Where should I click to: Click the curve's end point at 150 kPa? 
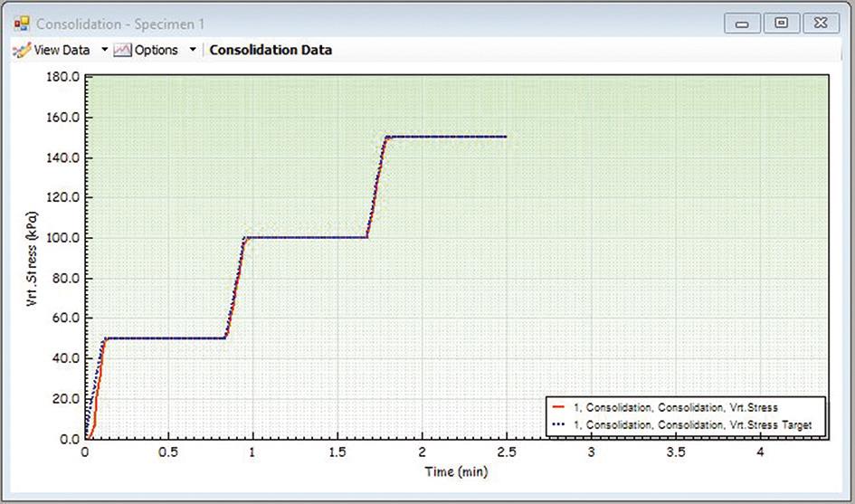(x=505, y=137)
